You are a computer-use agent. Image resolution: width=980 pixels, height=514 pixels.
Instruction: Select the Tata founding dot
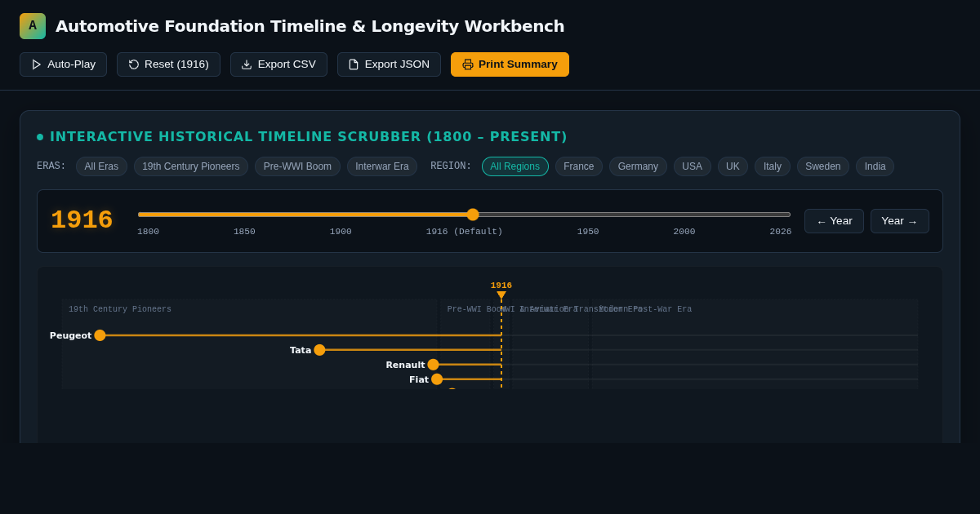(319, 350)
